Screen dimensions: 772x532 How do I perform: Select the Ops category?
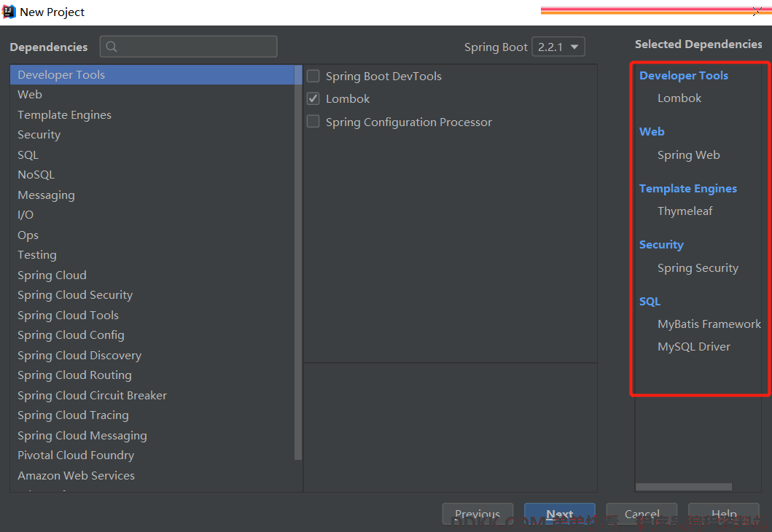[152, 235]
